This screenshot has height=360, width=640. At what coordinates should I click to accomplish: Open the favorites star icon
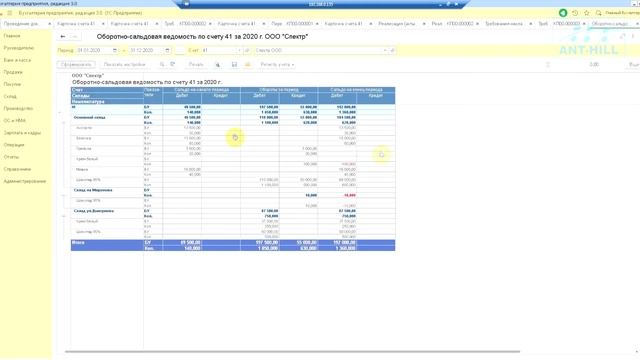click(587, 13)
